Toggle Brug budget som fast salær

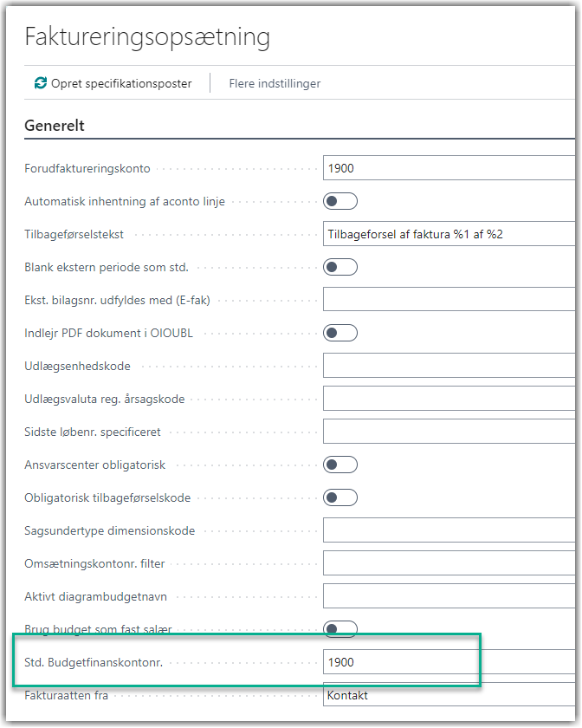tap(340, 628)
